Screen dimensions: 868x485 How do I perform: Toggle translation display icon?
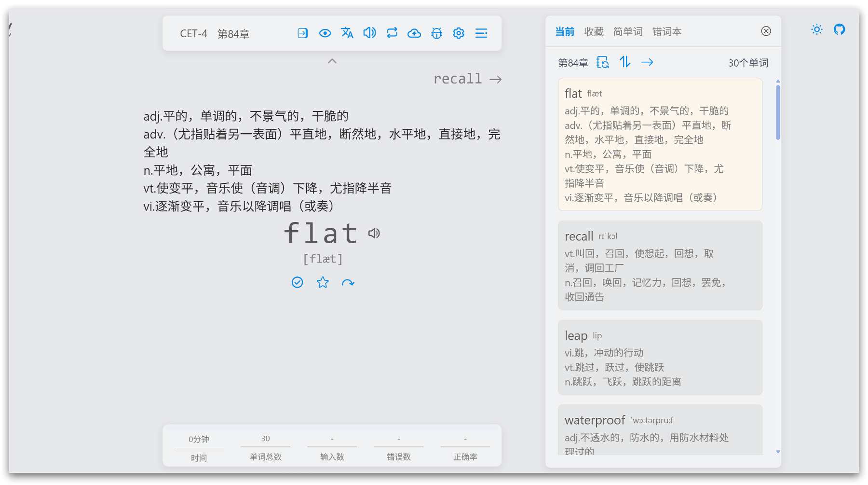[347, 33]
